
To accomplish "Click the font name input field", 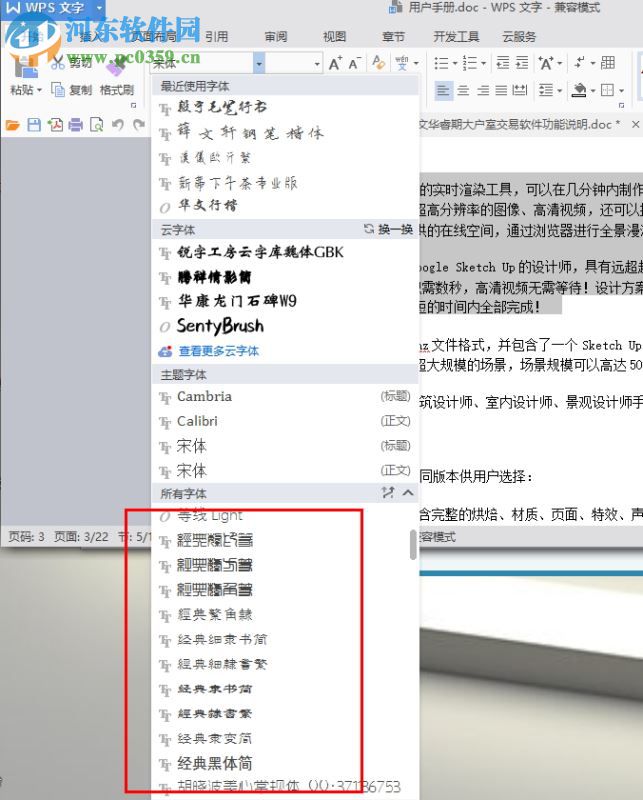I will tap(202, 63).
